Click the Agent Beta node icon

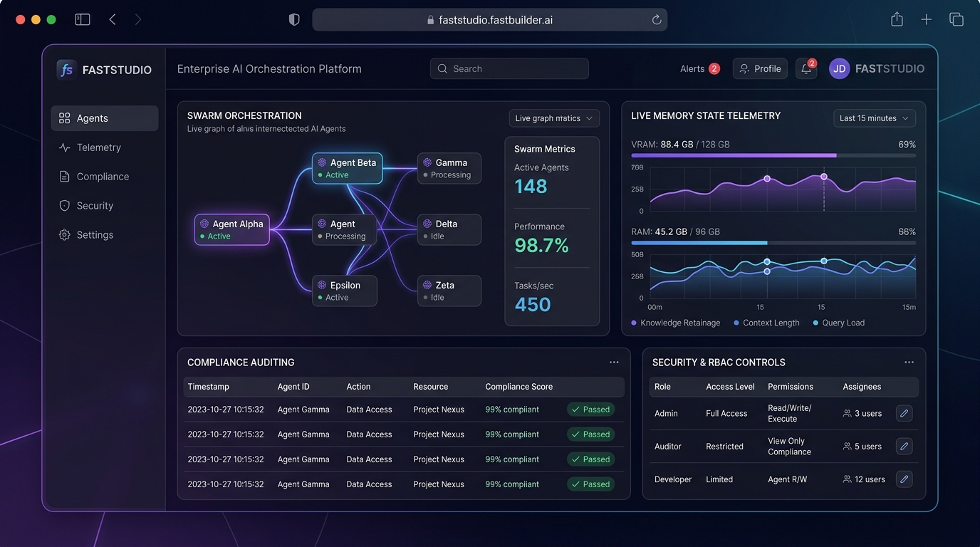tap(322, 162)
